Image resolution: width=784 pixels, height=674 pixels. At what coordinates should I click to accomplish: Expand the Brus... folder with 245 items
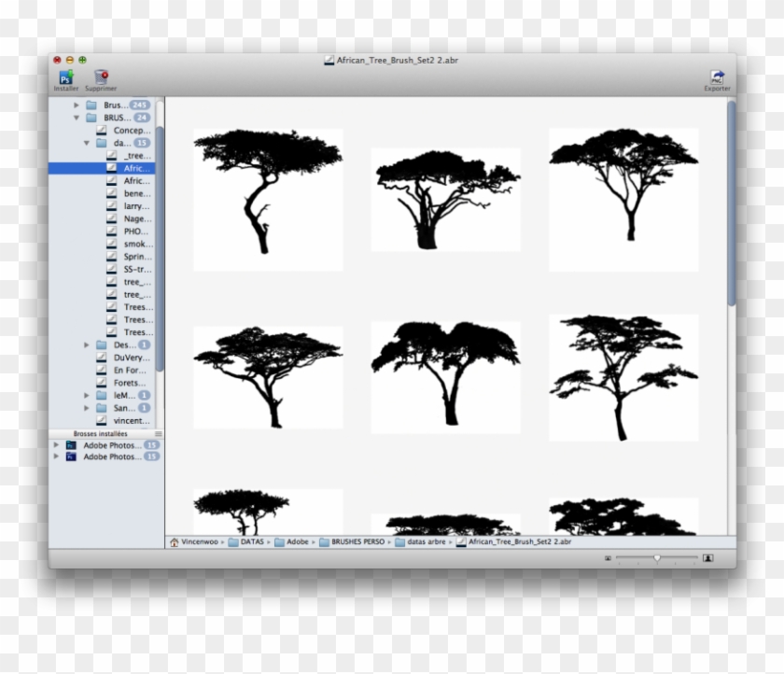pos(77,105)
